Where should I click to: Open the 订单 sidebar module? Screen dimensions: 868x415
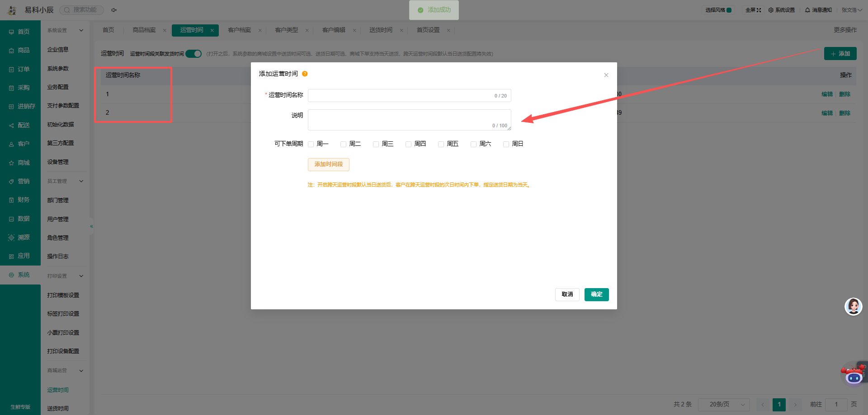coord(20,69)
